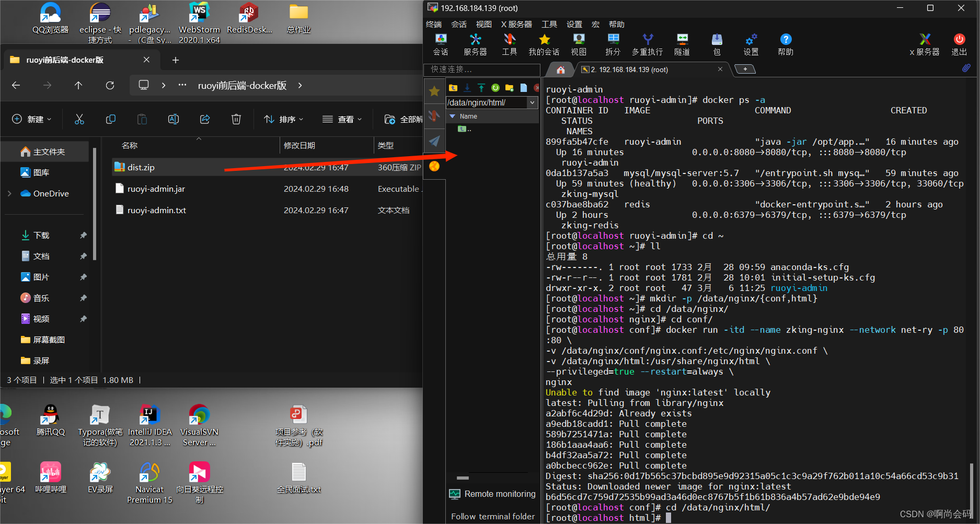The height and width of the screenshot is (524, 980).
Task: Click the 服务器 (Servers) toolbar icon
Action: coord(475,44)
